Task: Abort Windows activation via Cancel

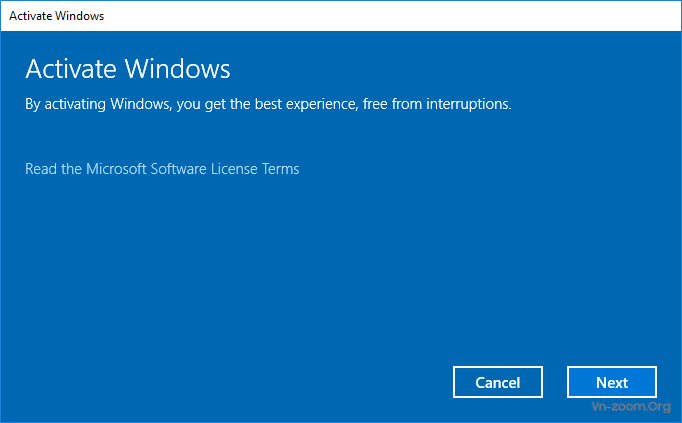Action: tap(498, 382)
